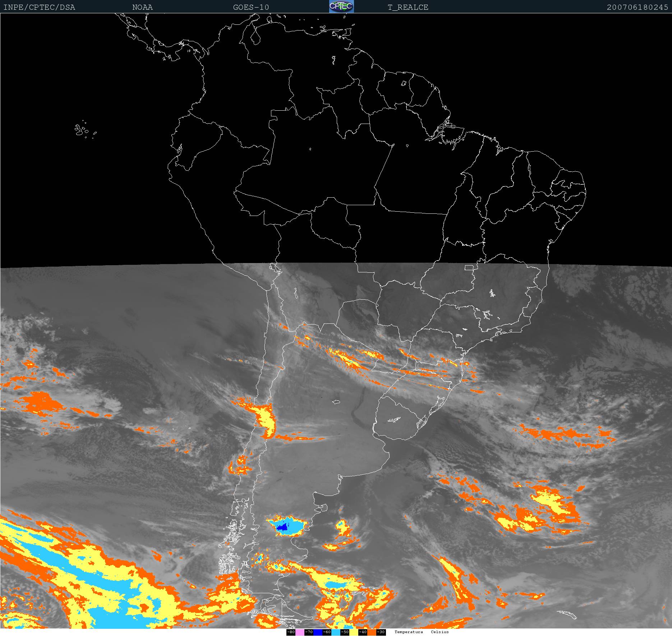Click the Celsius unit label

[440, 632]
